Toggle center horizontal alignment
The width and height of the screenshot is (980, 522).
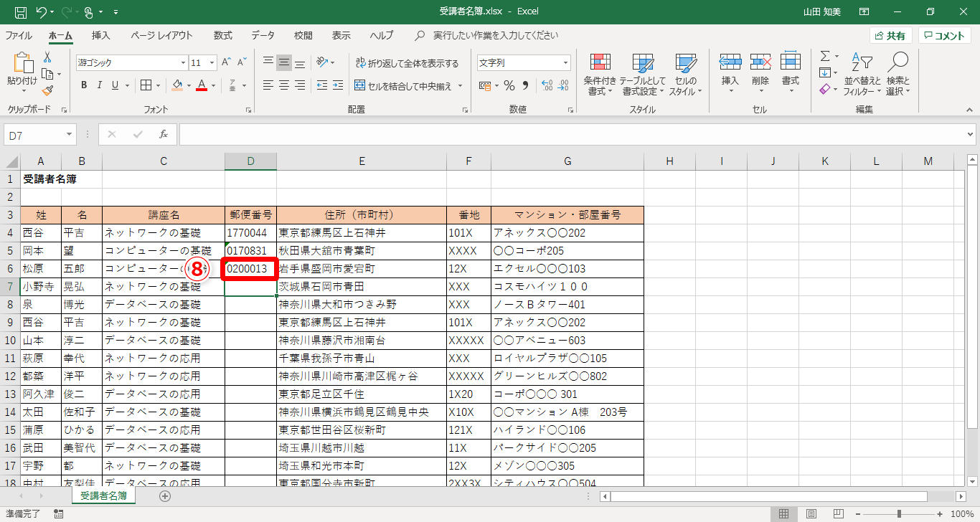284,85
